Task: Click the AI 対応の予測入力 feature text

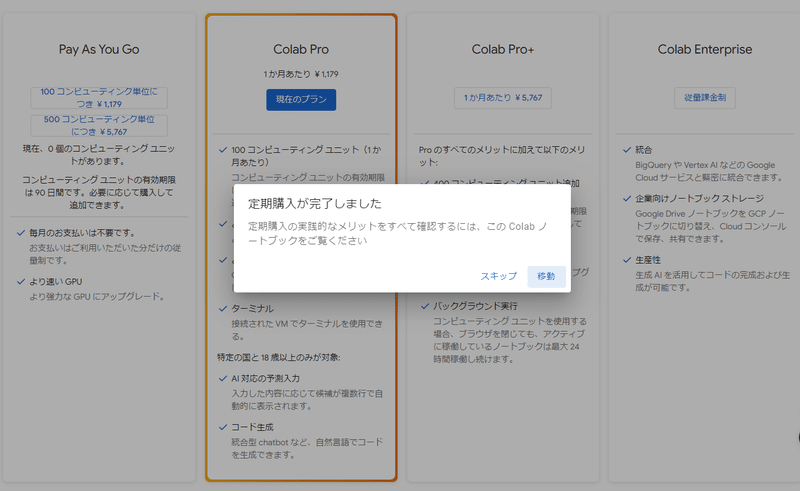Action: [x=265, y=379]
